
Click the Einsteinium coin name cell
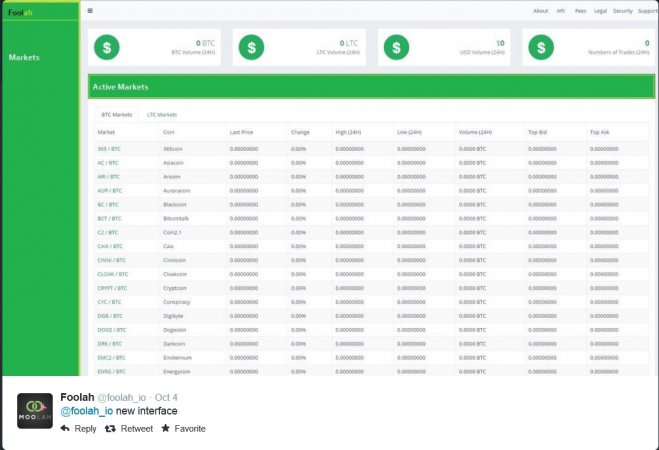coord(177,358)
